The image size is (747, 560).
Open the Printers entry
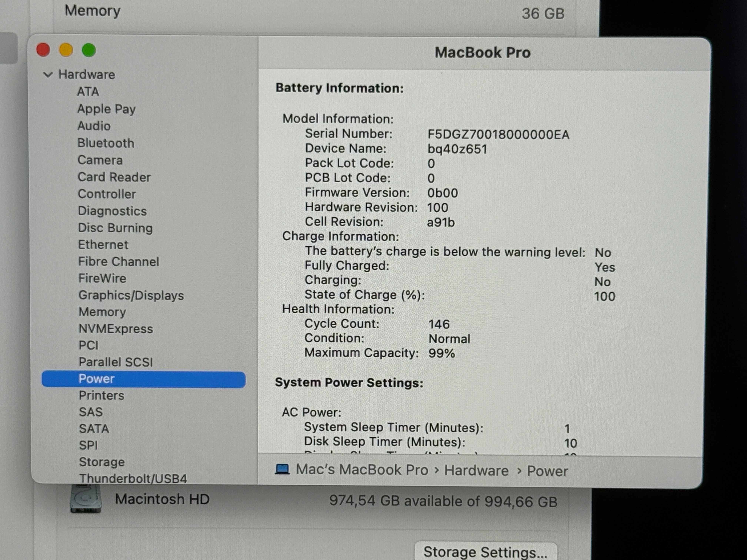tap(101, 396)
